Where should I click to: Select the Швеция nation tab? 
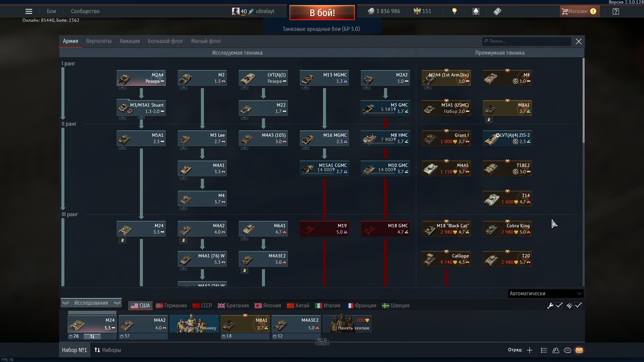pyautogui.click(x=396, y=306)
